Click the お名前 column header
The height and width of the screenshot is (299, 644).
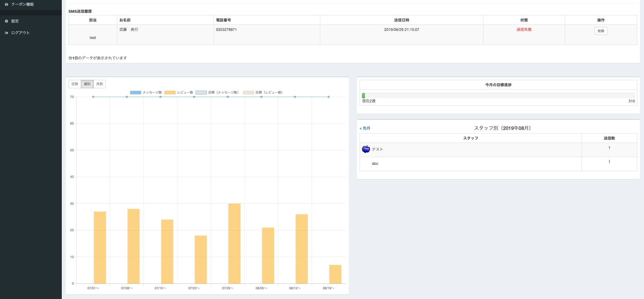[x=165, y=20]
